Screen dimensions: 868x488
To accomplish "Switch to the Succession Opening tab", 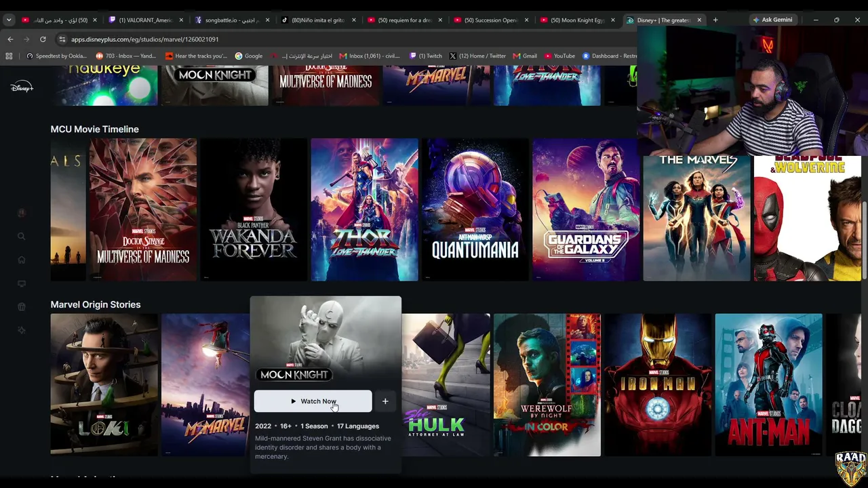I will click(490, 20).
